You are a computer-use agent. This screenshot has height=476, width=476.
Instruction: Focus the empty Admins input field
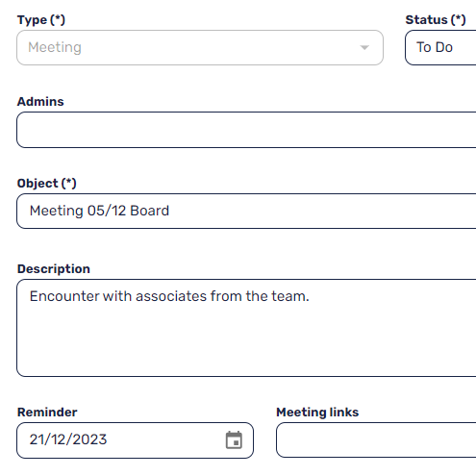[x=246, y=130]
